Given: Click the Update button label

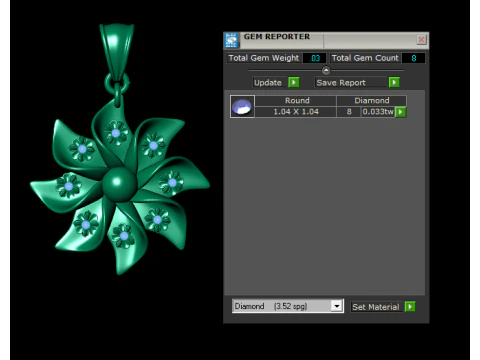Looking at the screenshot, I should point(268,82).
